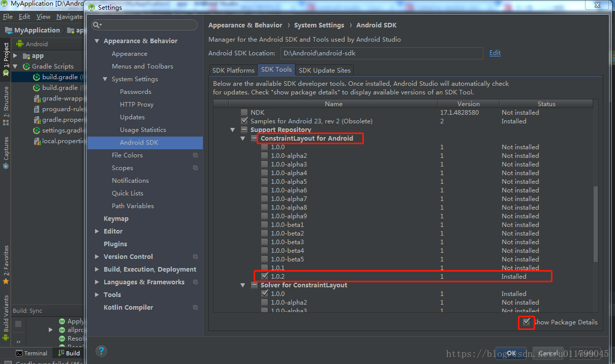Check ConstraintLayout 1.0.1 checkbox
This screenshot has height=364, width=615.
(x=265, y=268)
